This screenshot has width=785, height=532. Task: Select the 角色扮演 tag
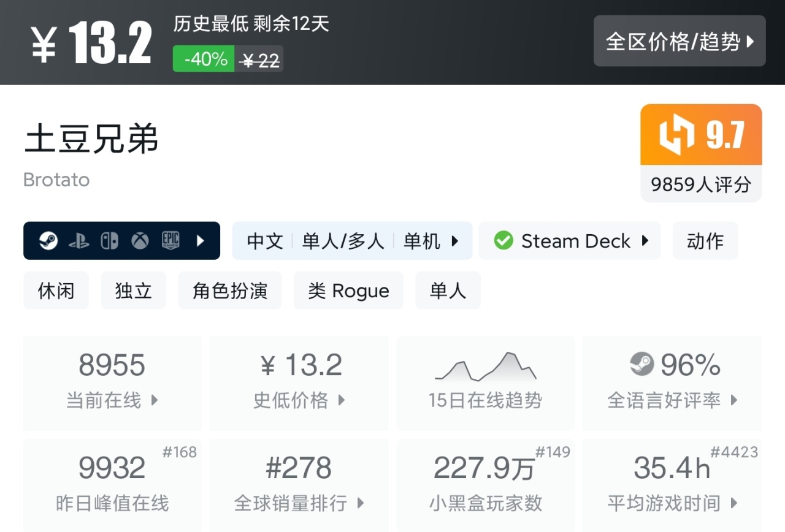coord(230,291)
